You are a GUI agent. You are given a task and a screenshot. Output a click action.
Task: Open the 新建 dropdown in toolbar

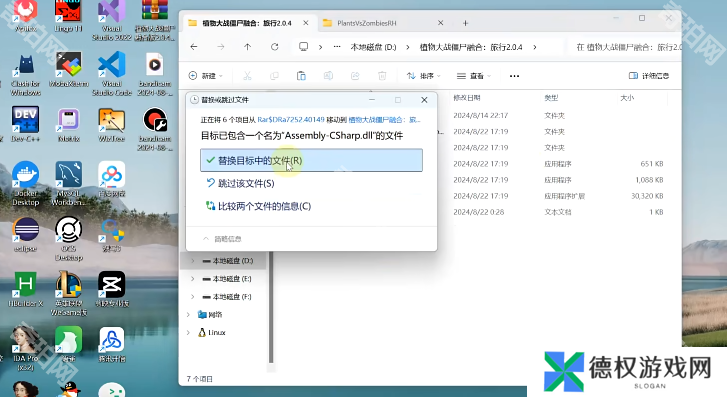[205, 76]
